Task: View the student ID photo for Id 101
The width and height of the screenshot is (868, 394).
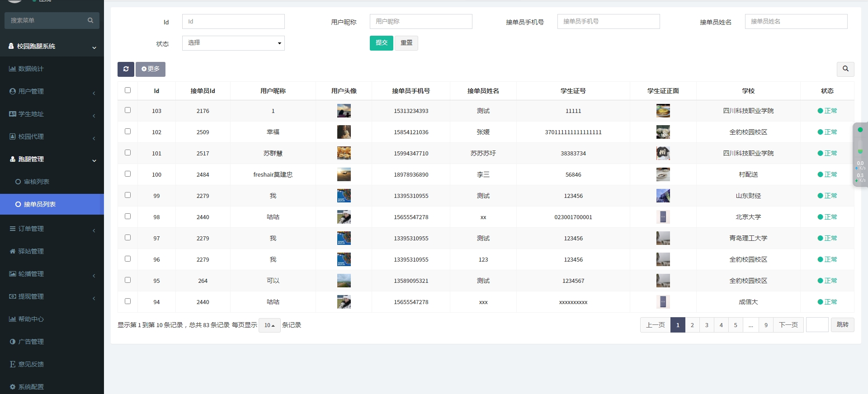Action: tap(663, 153)
